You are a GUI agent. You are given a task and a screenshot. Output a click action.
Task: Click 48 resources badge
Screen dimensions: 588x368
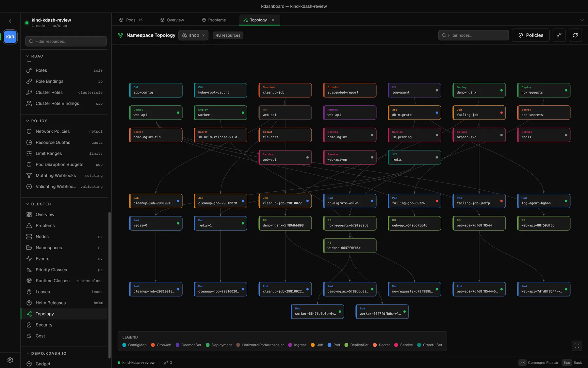click(x=228, y=35)
